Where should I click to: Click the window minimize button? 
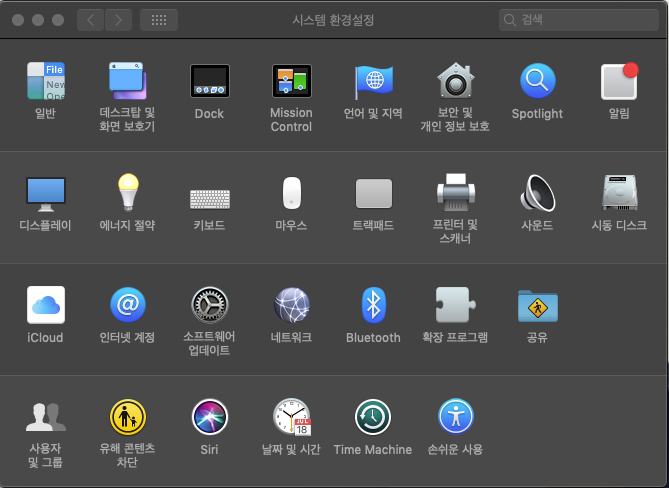pyautogui.click(x=38, y=20)
